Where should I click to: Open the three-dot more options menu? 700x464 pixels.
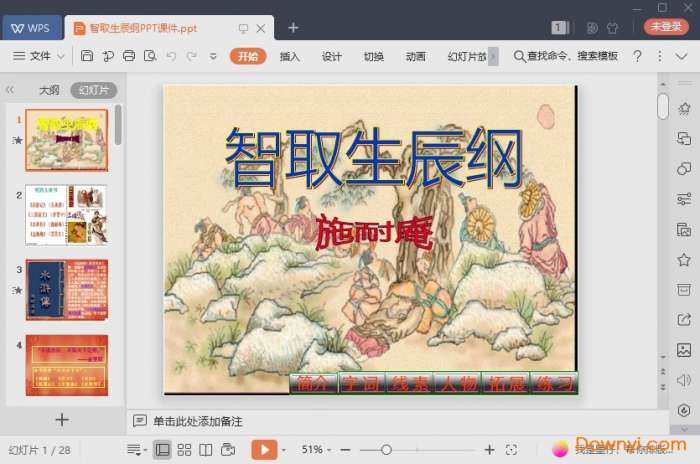(659, 56)
